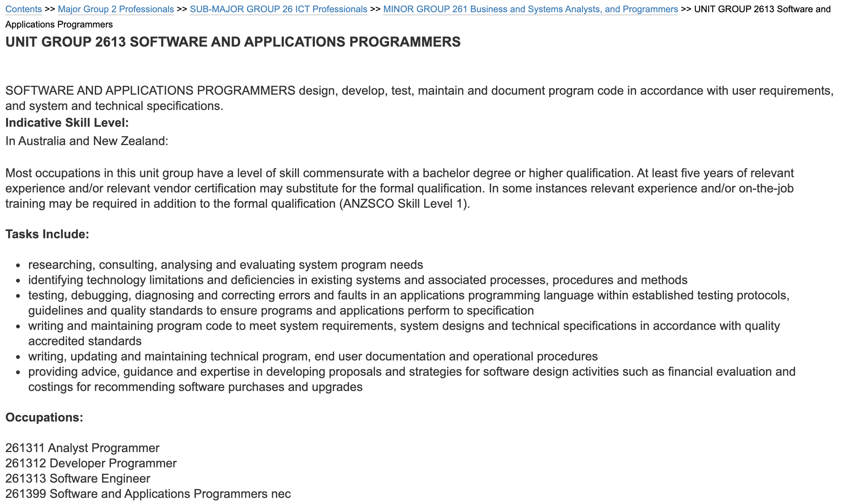Click the 'Indicative Skill Level:' heading
Viewport: 850px width, 504px height.
[67, 123]
